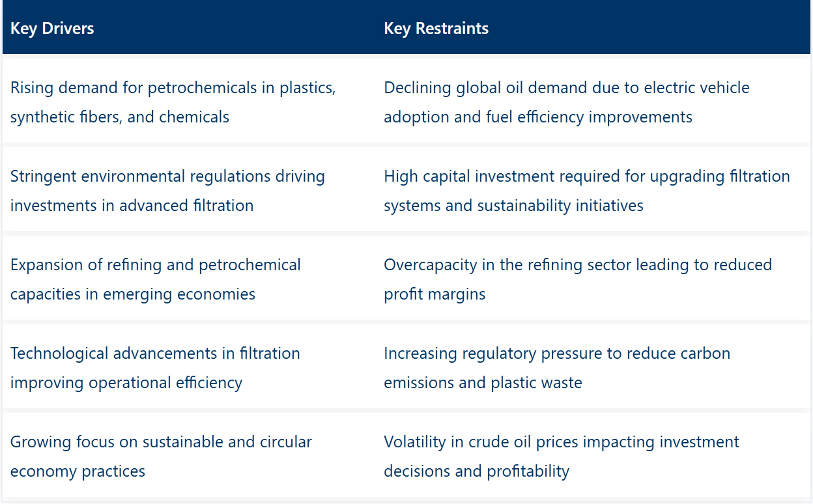
Task: Select the declining global oil demand cell
Action: click(x=593, y=102)
